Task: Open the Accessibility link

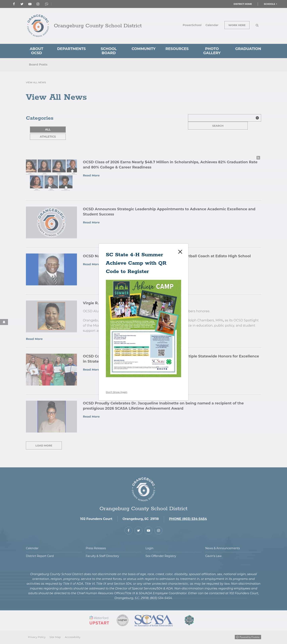Action: pyautogui.click(x=73, y=637)
